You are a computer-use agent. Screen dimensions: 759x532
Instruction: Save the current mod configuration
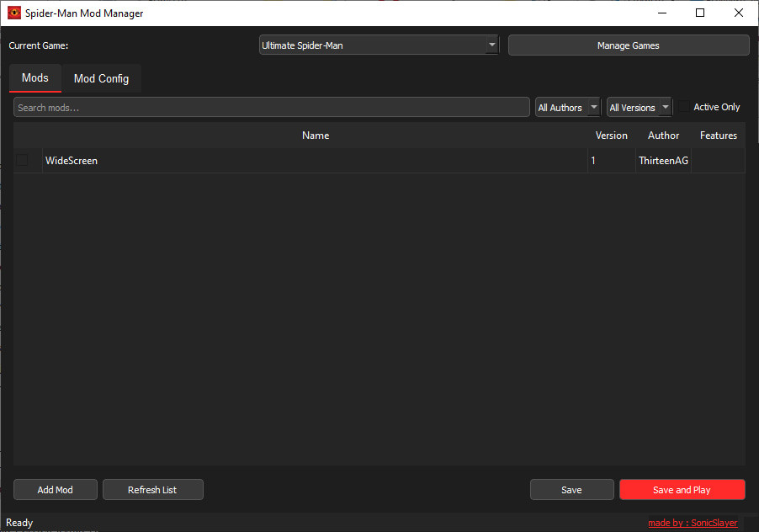(x=571, y=489)
